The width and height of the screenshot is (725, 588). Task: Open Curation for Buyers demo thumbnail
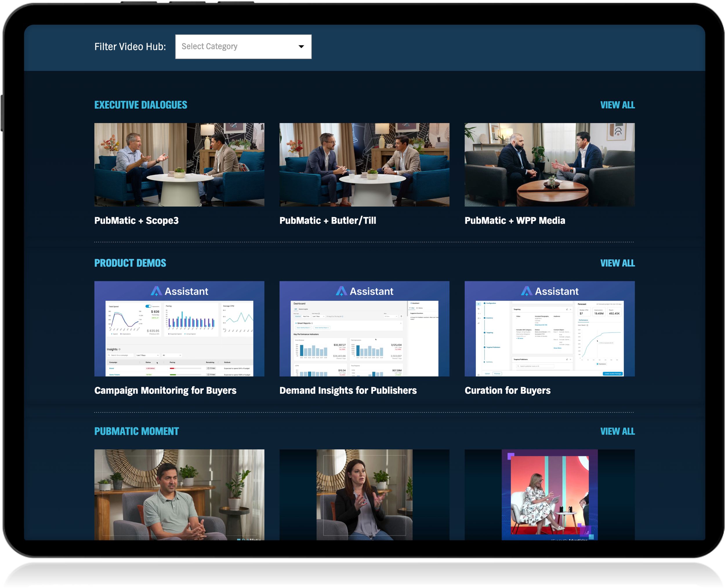point(549,329)
